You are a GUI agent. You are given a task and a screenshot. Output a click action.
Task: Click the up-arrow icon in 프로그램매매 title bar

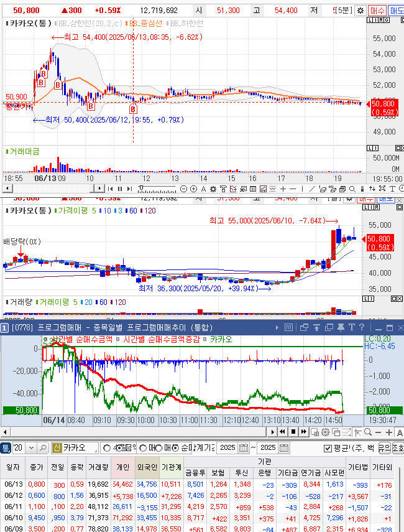click(x=316, y=327)
